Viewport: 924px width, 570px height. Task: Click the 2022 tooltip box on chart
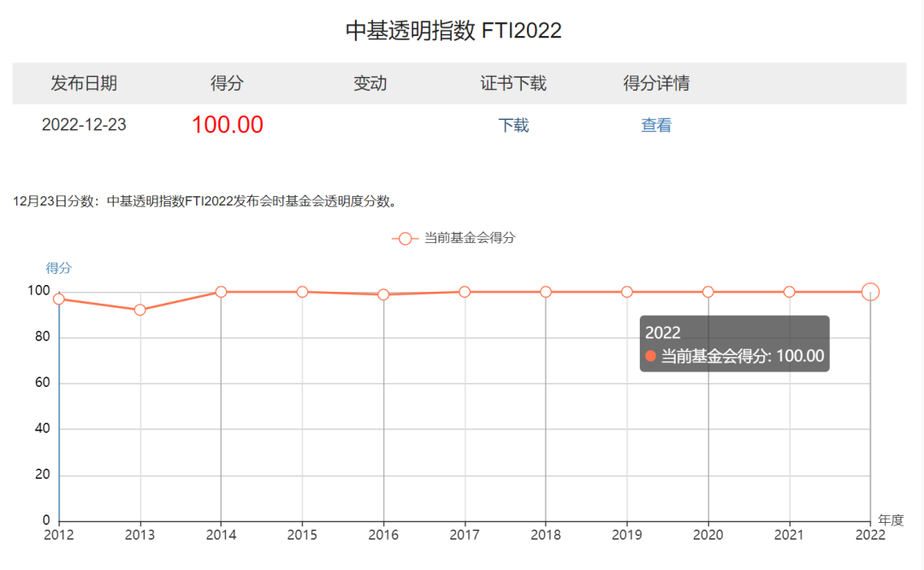pos(735,344)
